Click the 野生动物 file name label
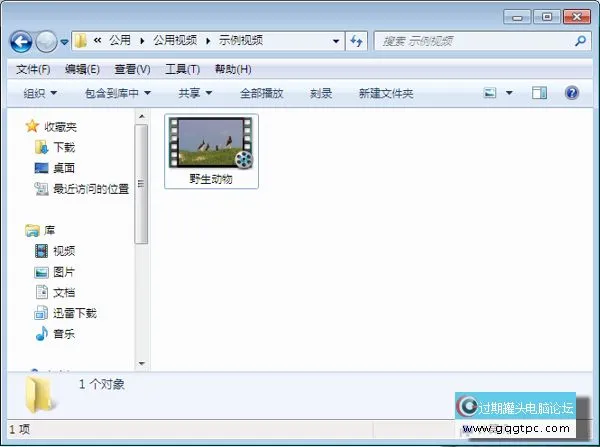Image resolution: width=600 pixels, height=447 pixels. (211, 179)
